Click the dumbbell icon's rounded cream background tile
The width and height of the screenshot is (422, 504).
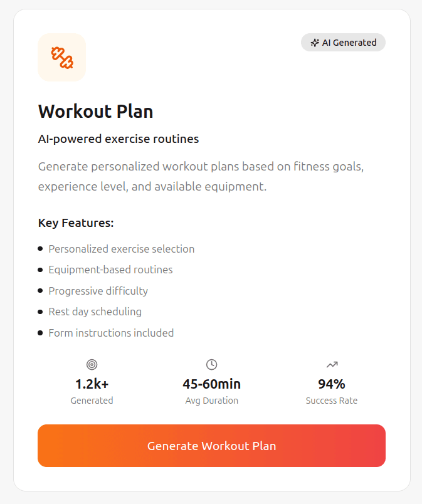tap(61, 58)
